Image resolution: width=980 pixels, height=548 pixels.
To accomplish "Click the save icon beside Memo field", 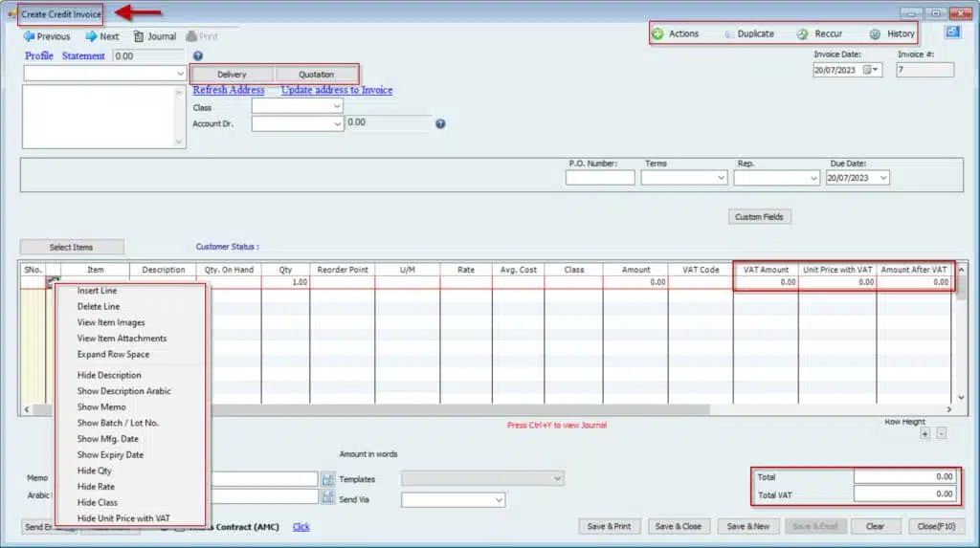I will (327, 479).
